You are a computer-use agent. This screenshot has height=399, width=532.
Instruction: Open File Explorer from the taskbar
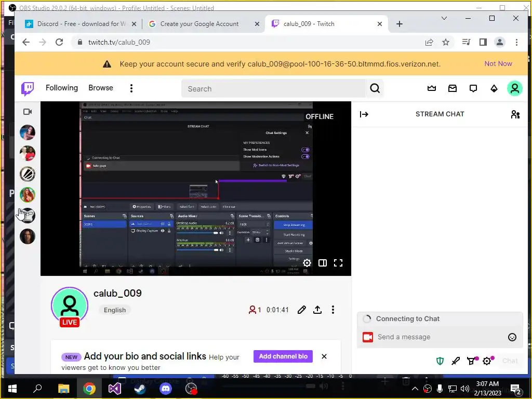click(x=63, y=389)
